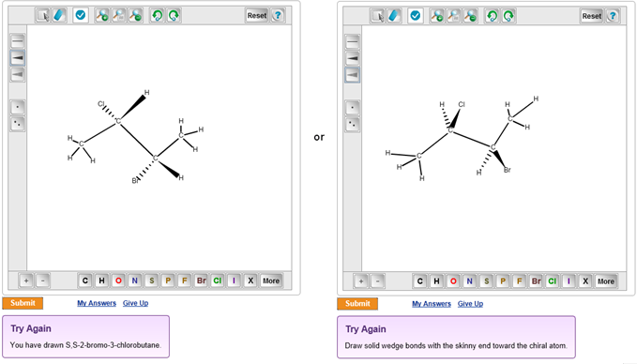The height and width of the screenshot is (364, 637).
Task: Select the selection pointer tool in right editor
Action: [x=377, y=16]
